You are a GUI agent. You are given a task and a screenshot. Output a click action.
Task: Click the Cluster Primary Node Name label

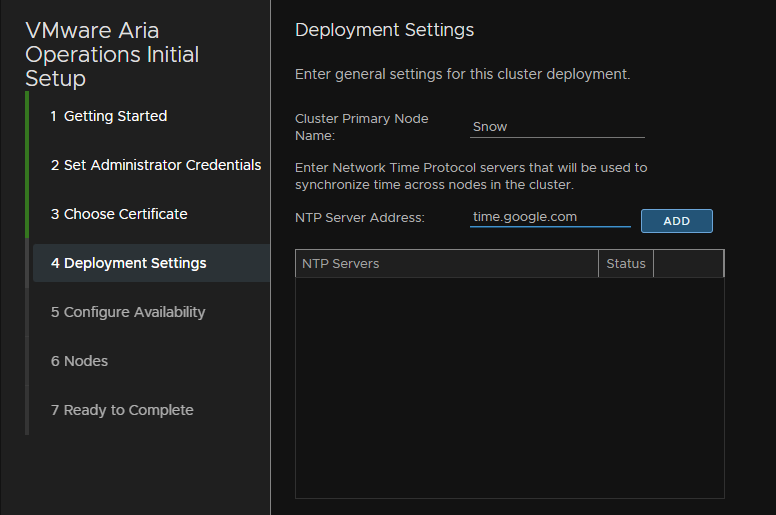pyautogui.click(x=361, y=127)
